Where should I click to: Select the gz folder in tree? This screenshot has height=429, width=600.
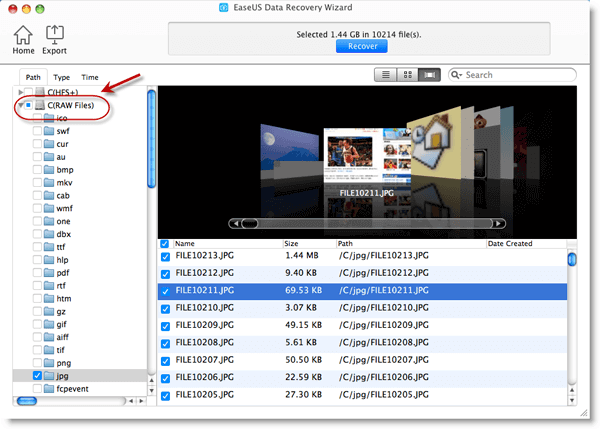[x=61, y=312]
